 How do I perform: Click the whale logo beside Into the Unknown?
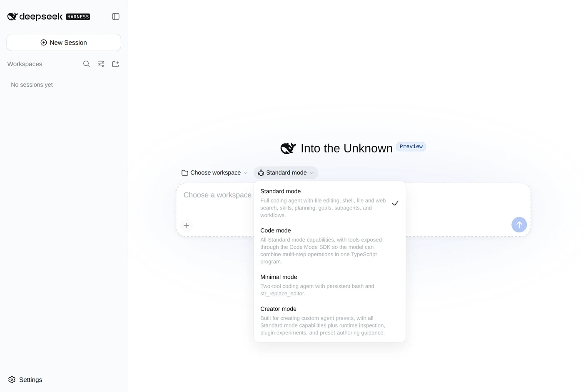pos(288,148)
